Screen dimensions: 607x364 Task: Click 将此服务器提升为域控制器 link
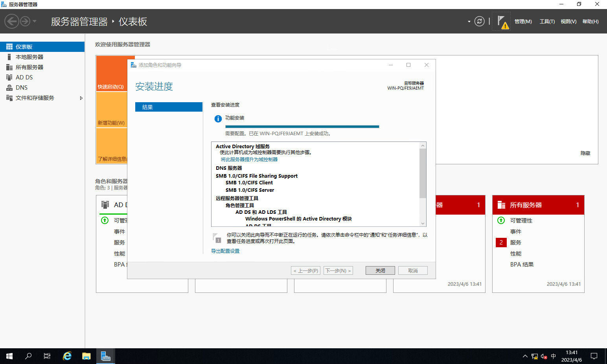pos(249,160)
